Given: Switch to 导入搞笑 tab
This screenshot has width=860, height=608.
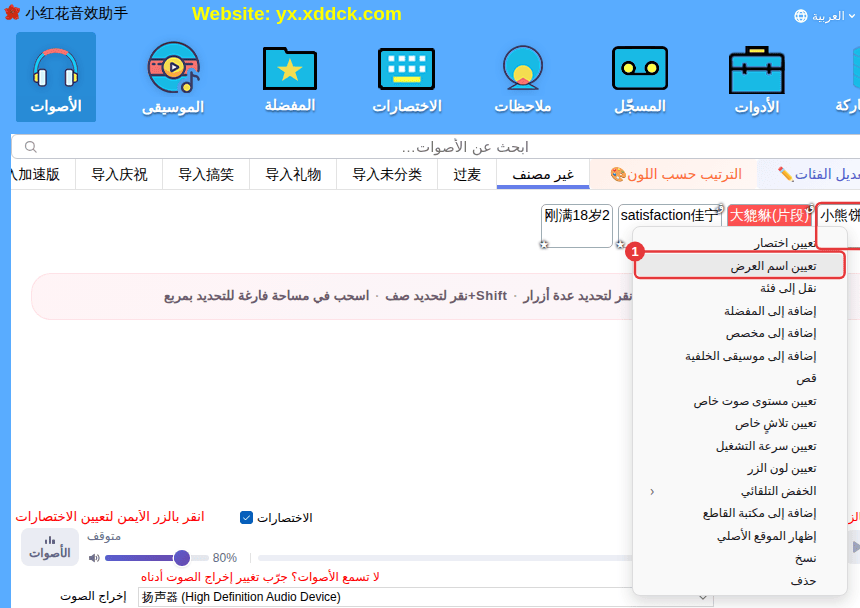Looking at the screenshot, I should pyautogui.click(x=206, y=174).
